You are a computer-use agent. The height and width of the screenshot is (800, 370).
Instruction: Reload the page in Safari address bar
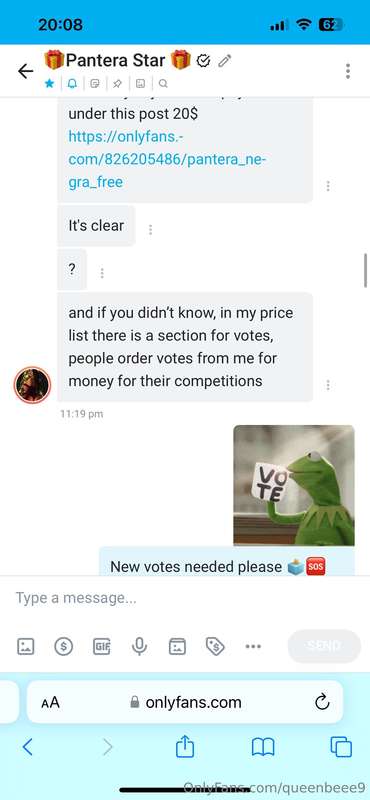pos(322,703)
